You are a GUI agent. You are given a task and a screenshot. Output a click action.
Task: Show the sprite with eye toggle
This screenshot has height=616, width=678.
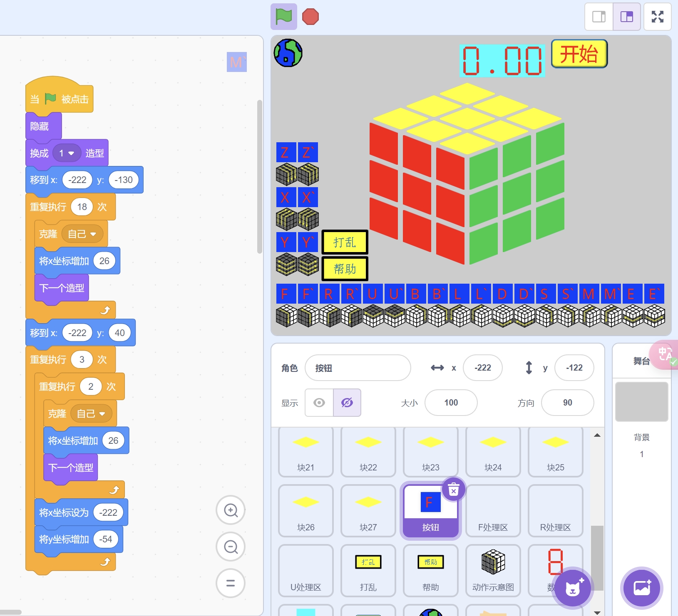319,403
